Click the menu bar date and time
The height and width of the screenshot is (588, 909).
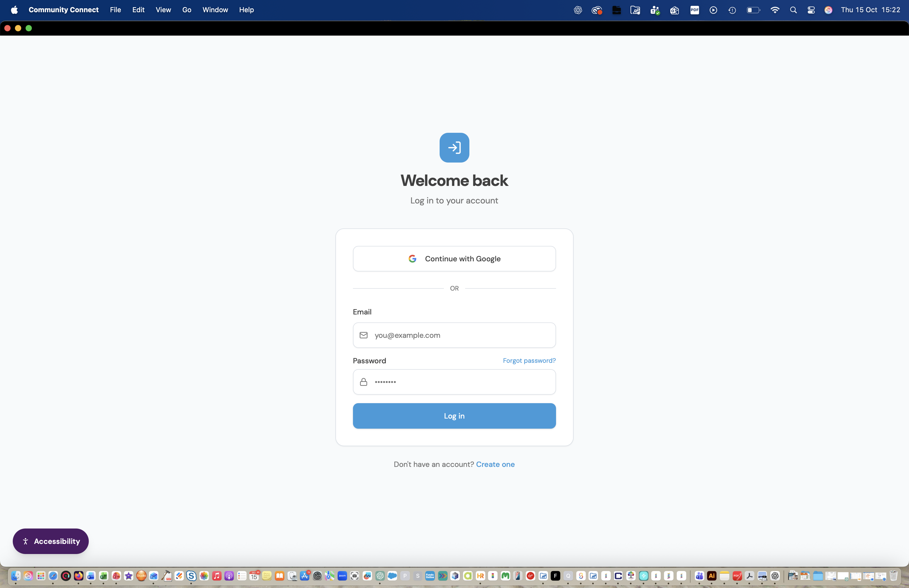coord(870,10)
